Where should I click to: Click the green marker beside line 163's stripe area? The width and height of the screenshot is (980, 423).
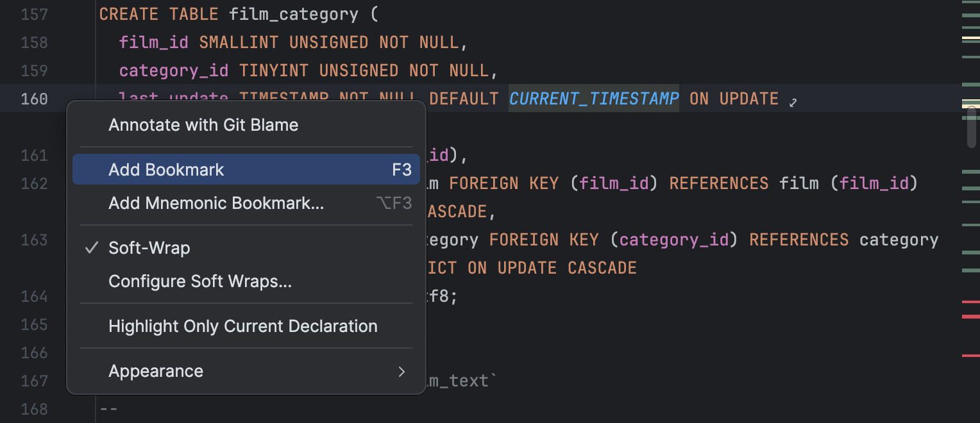point(970,252)
